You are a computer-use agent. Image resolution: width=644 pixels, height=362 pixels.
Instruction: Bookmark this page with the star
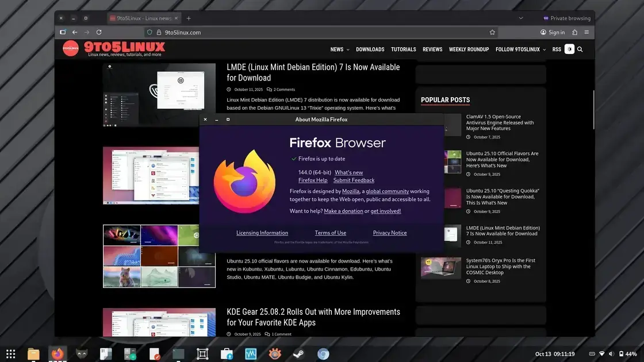[492, 32]
